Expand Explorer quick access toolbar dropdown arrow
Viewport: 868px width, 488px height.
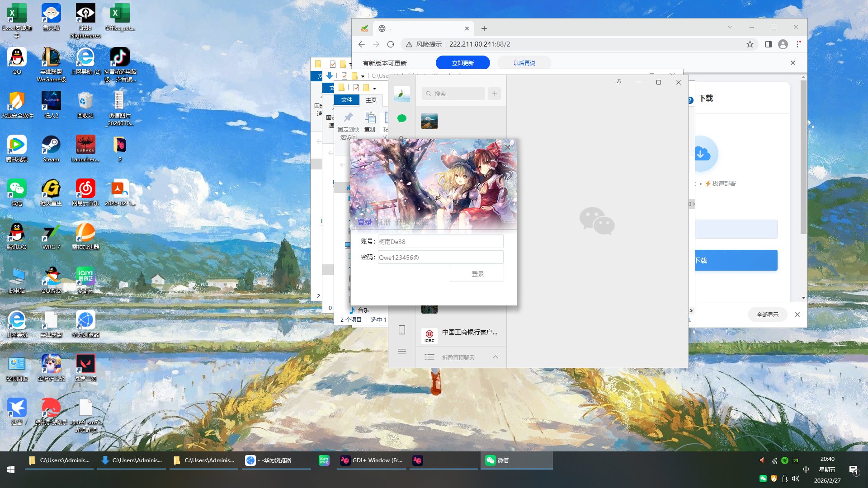(374, 88)
